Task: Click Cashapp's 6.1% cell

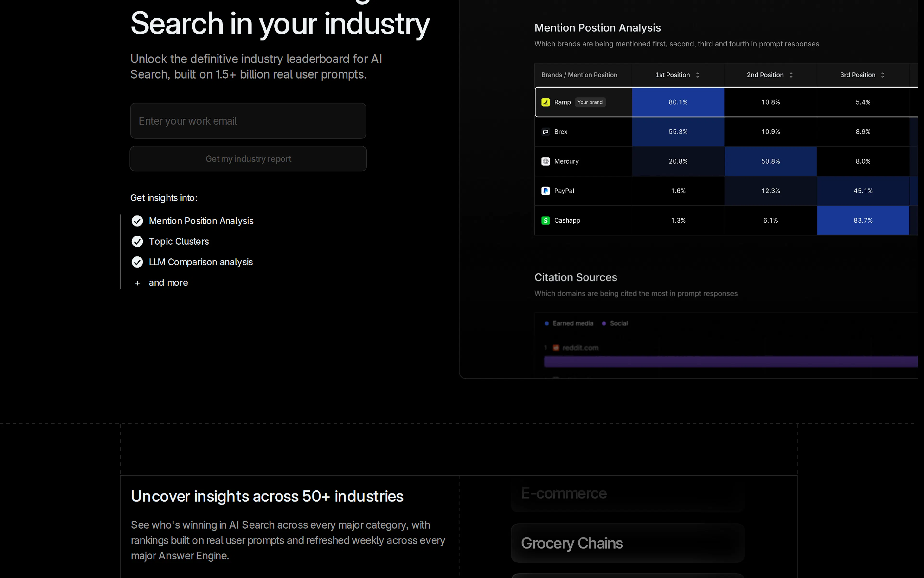Action: [x=770, y=220]
